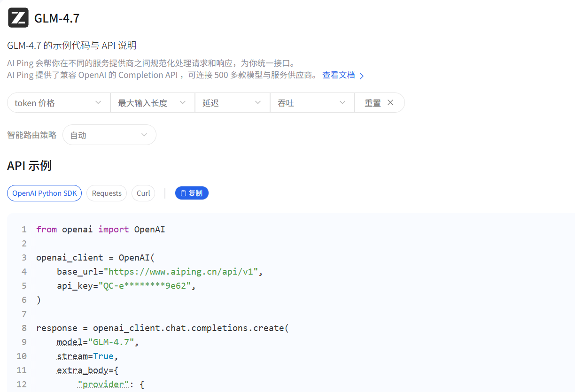Open the 查看文档 link
This screenshot has height=392, width=575.
pyautogui.click(x=339, y=75)
